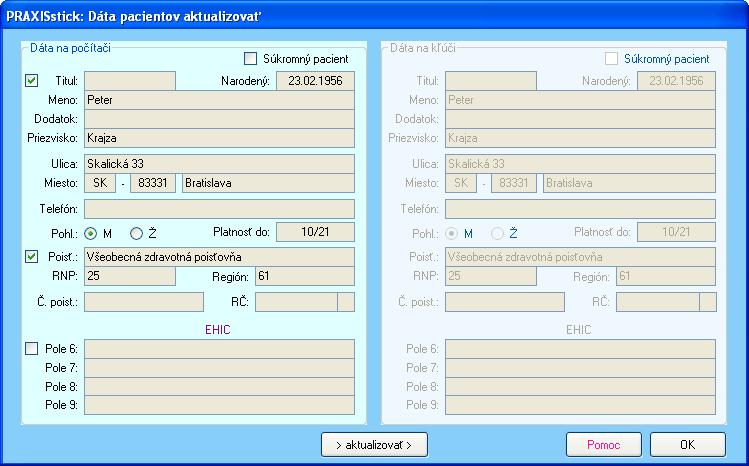The height and width of the screenshot is (466, 749).
Task: Click the Platnosť do field showing 10/21
Action: pyautogui.click(x=315, y=233)
